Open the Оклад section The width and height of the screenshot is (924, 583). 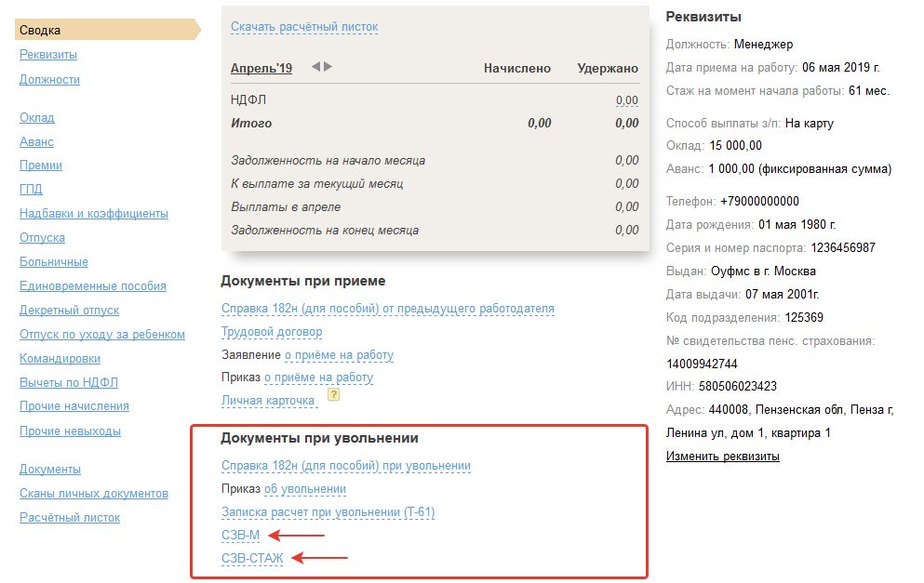click(x=37, y=117)
